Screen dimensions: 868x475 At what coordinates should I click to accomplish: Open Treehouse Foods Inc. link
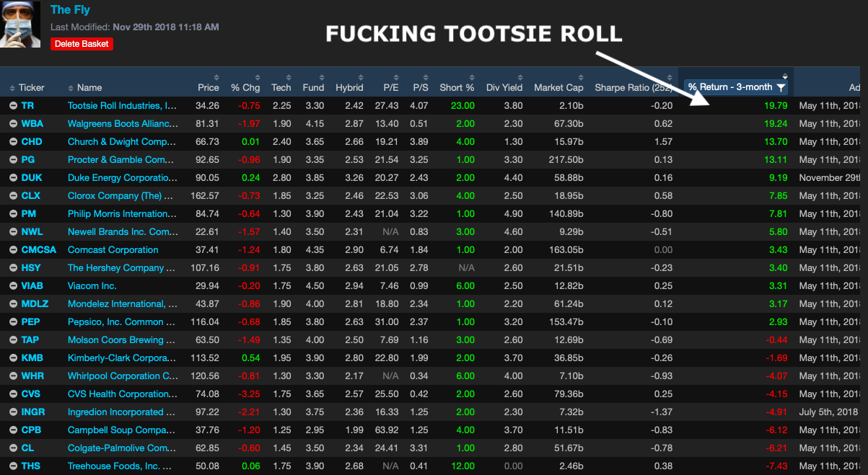pos(121,466)
